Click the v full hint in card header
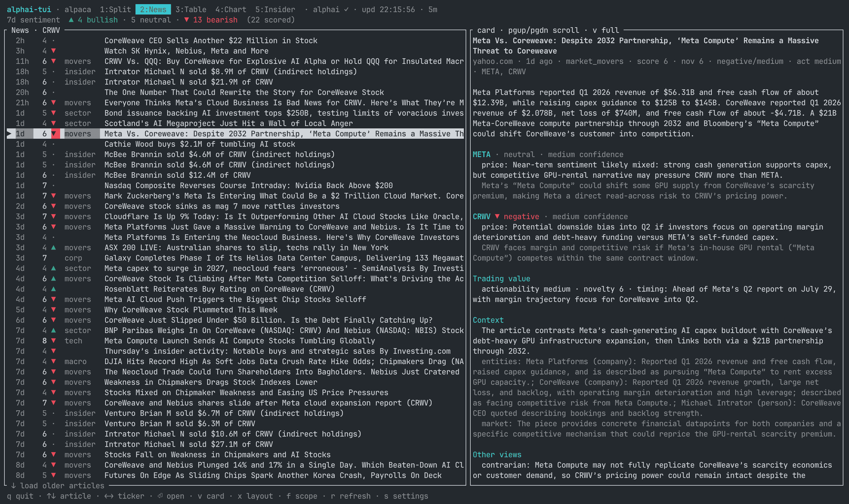Viewport: 849px width, 504px height. [x=606, y=30]
